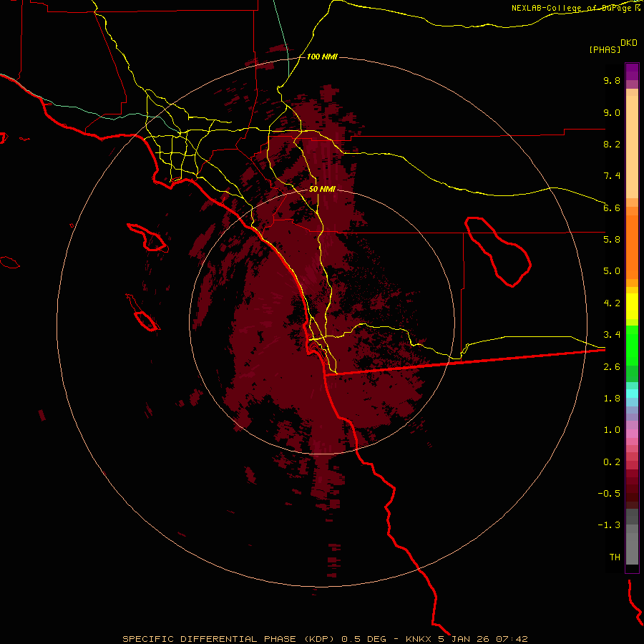
Task: Click the 9.0 scale value
Action: tap(612, 112)
